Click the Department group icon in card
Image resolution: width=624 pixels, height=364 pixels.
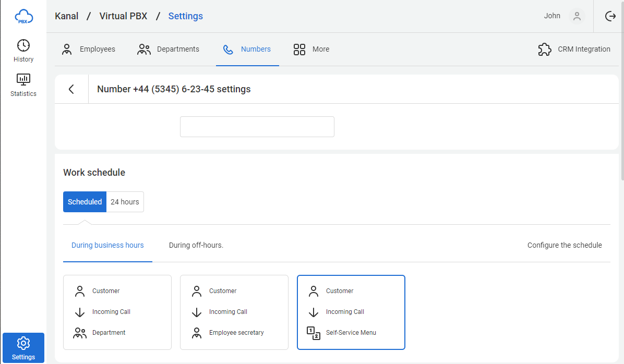[x=80, y=333]
